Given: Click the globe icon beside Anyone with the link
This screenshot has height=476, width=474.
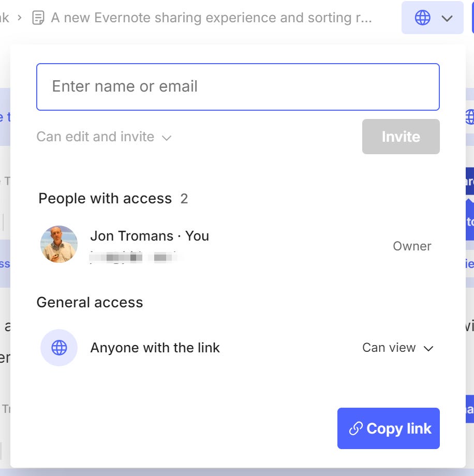Looking at the screenshot, I should 59,348.
